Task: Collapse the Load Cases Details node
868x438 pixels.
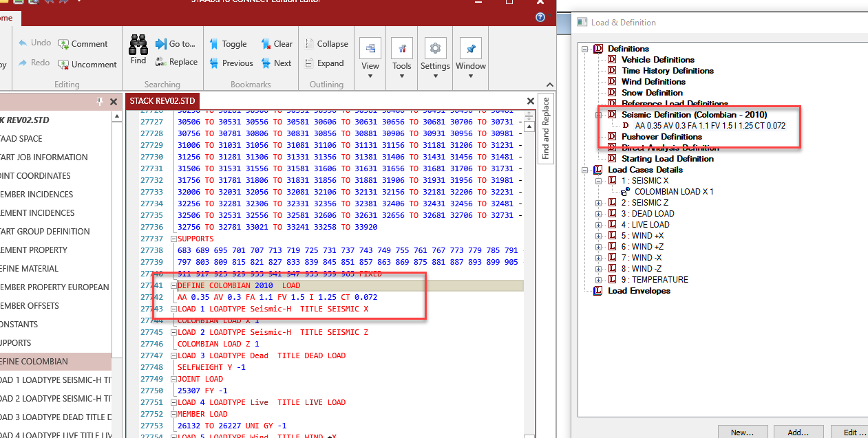Action: point(585,170)
